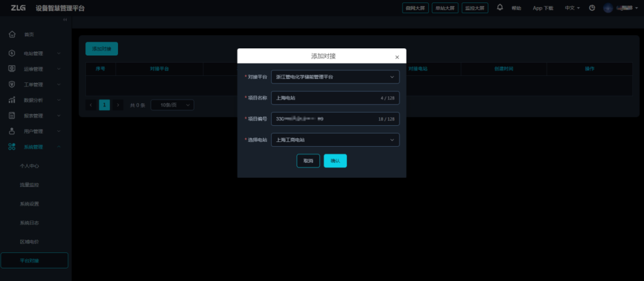This screenshot has height=281, width=644.
Task: Click the 操作 column header
Action: pos(589,69)
